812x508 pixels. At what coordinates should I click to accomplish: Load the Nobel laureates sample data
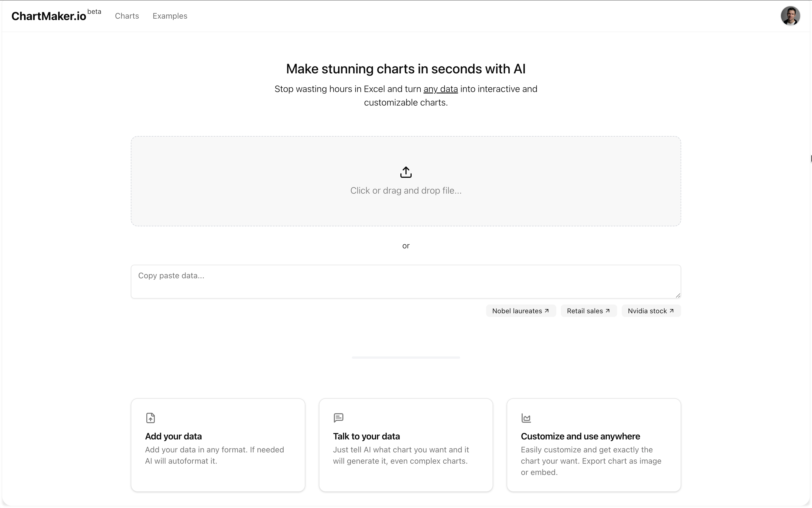click(x=521, y=311)
